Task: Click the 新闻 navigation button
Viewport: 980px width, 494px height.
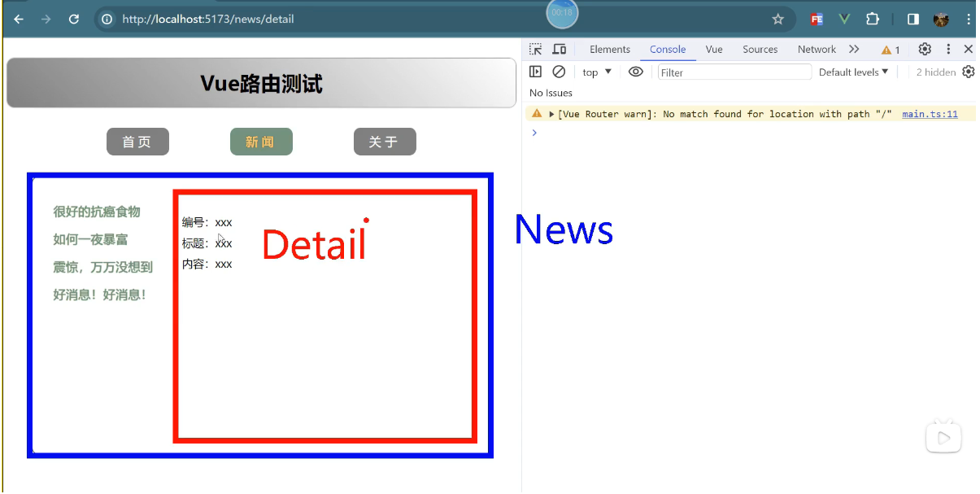Action: (x=261, y=142)
